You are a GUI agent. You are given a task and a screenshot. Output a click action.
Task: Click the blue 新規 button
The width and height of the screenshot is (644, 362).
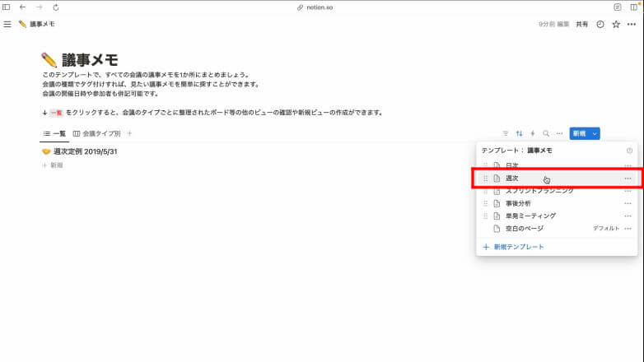(579, 133)
